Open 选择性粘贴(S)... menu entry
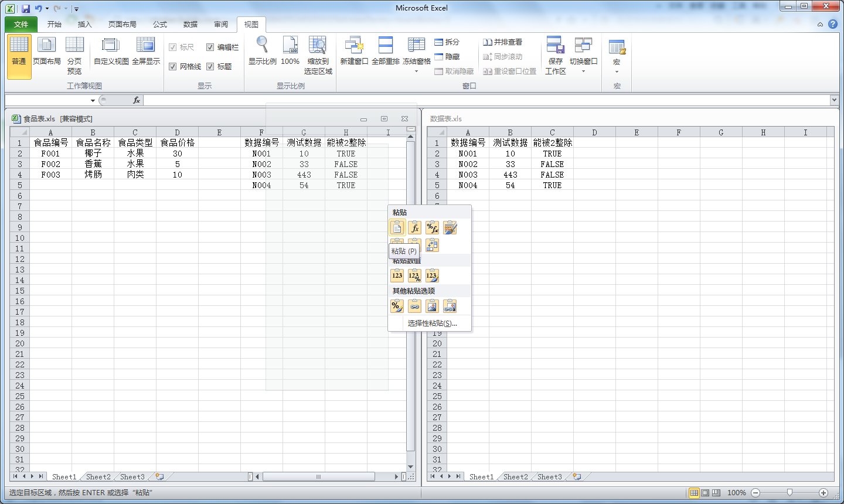The width and height of the screenshot is (844, 504). [432, 323]
